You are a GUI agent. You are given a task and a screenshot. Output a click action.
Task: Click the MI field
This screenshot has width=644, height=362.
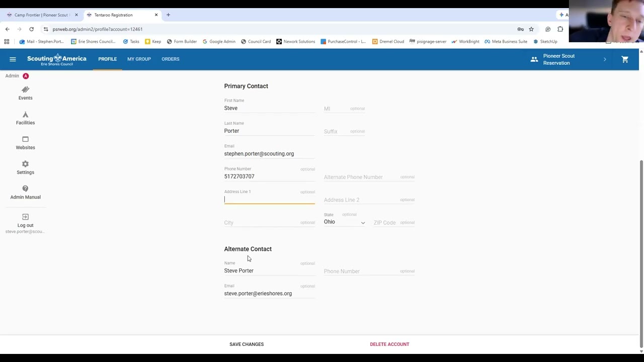coord(344,109)
